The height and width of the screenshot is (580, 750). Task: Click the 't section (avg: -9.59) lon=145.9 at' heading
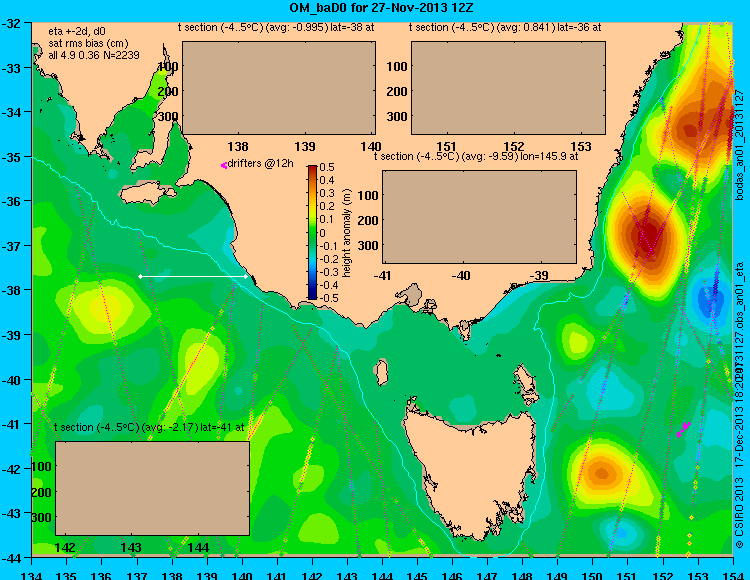tap(476, 156)
